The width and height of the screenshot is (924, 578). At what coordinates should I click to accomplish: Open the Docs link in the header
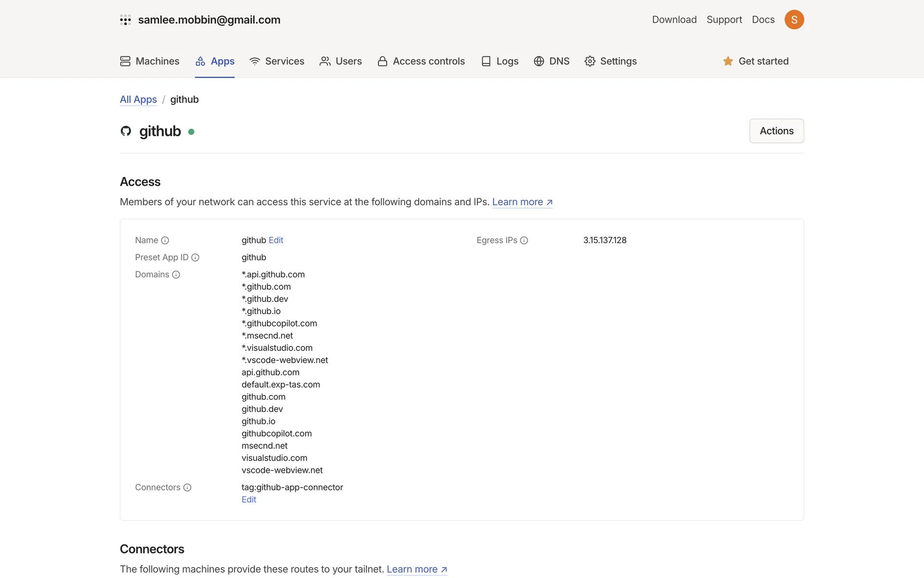tap(763, 20)
